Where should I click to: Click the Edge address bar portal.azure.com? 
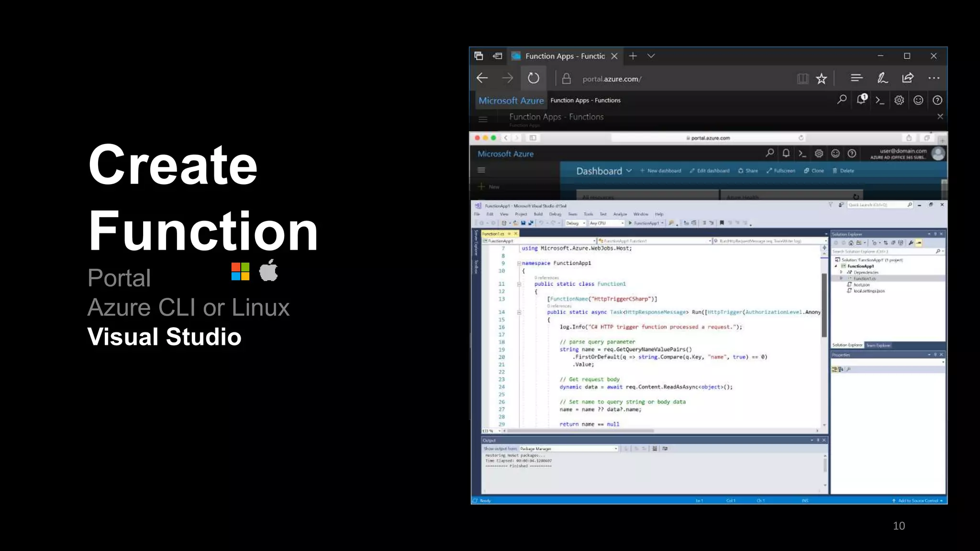612,79
